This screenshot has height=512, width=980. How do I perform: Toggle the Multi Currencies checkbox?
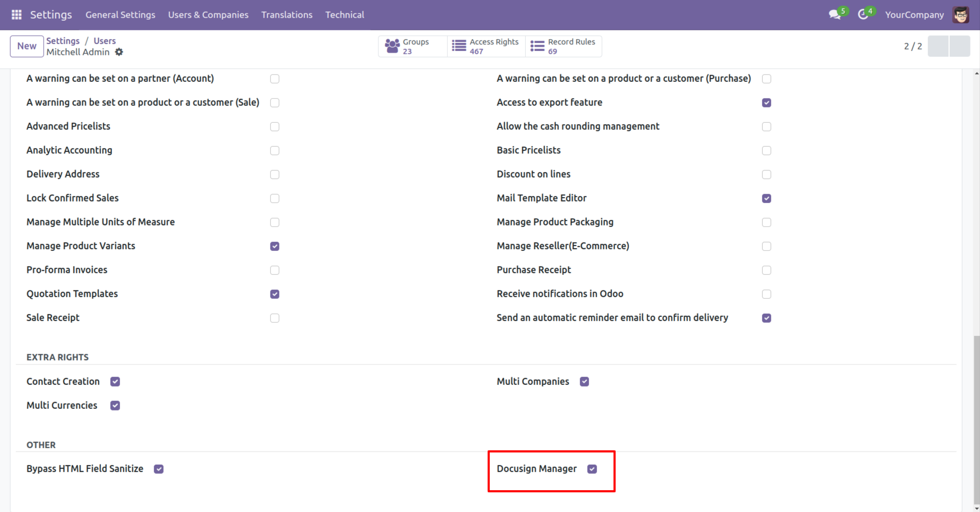coord(115,406)
